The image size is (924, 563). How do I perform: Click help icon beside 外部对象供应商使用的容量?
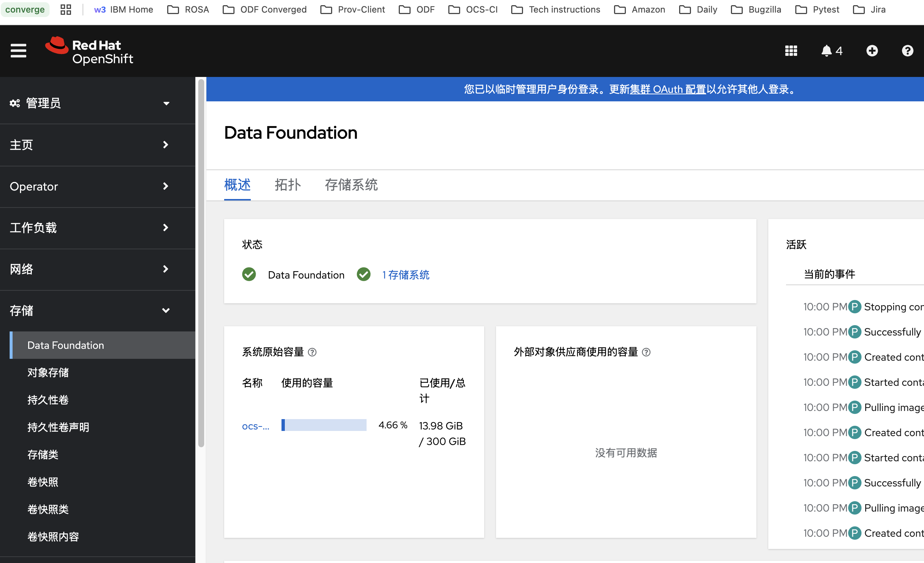[x=646, y=352]
